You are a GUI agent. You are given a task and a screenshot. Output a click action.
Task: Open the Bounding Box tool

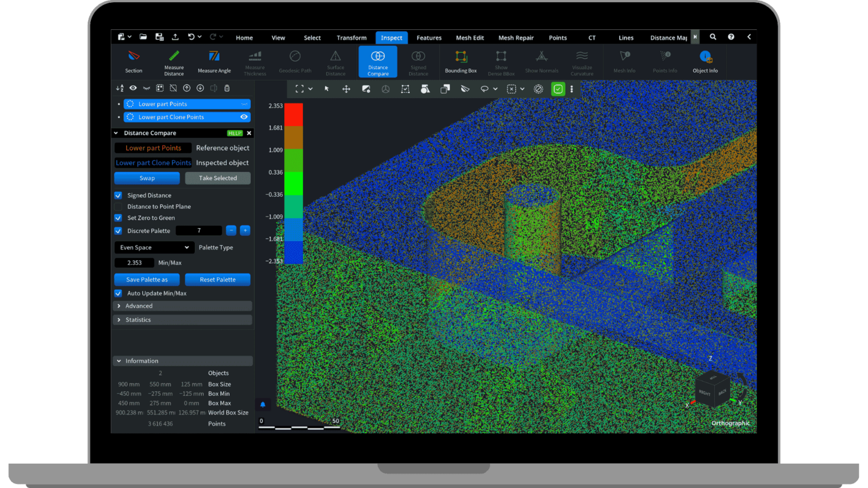click(x=461, y=57)
